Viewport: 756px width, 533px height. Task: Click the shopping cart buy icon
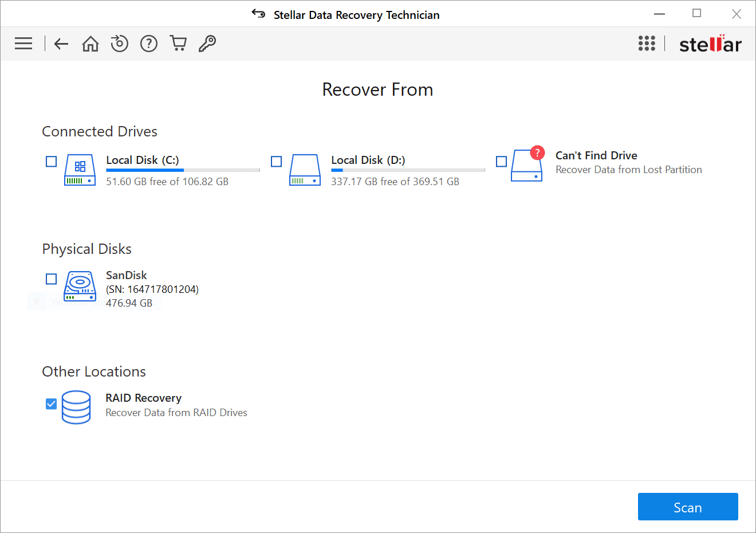178,44
